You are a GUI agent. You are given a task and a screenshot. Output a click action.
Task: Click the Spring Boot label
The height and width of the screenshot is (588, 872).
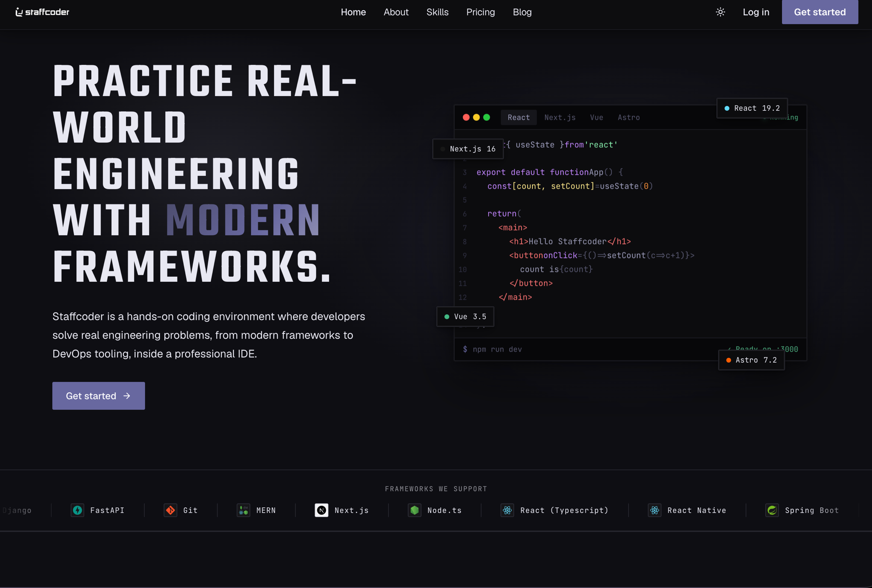(x=812, y=510)
